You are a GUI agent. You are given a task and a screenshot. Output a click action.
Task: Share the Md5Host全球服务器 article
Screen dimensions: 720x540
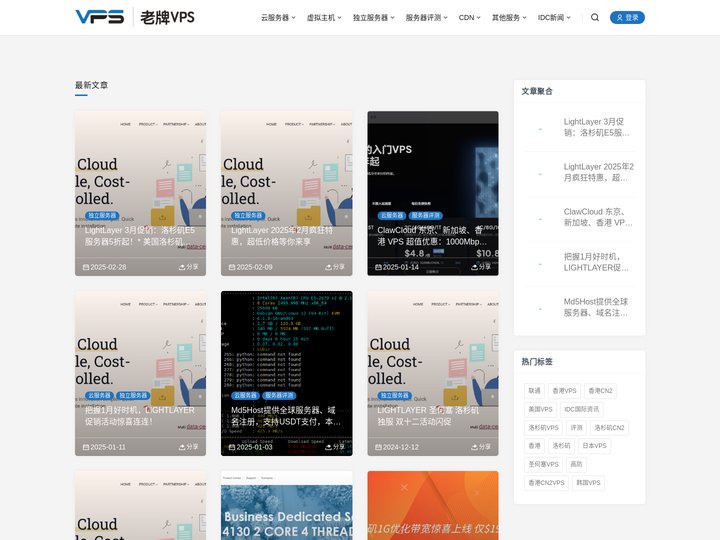tap(335, 447)
